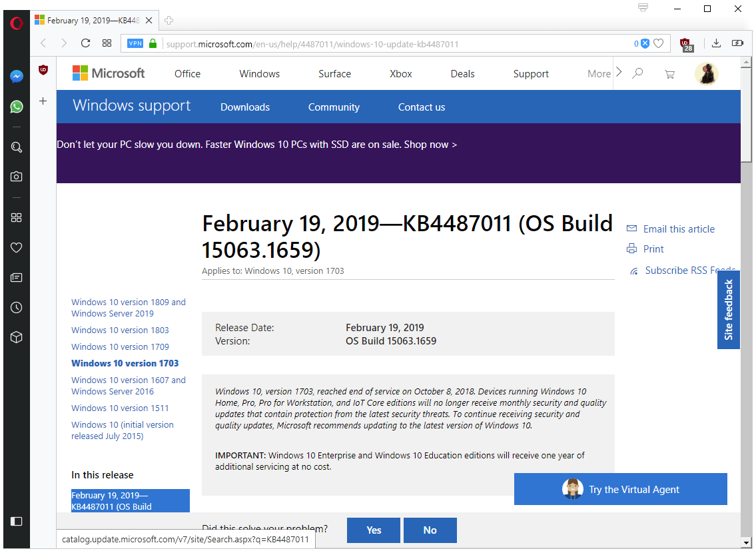The image size is (756, 553).
Task: Open the account profile avatar
Action: click(706, 74)
